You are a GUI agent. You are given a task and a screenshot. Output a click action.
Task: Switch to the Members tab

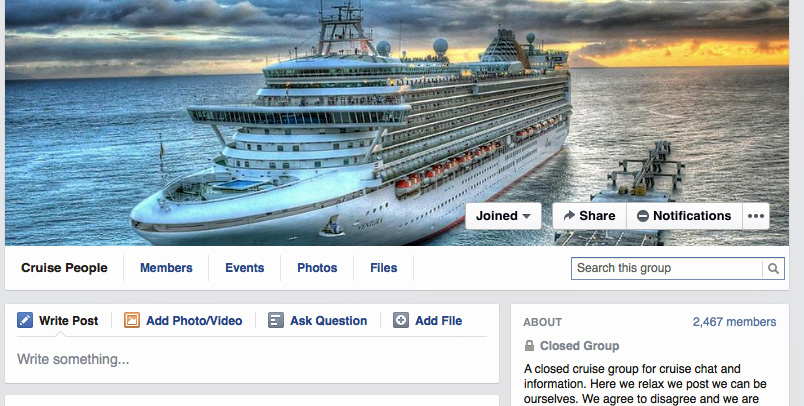tap(166, 268)
